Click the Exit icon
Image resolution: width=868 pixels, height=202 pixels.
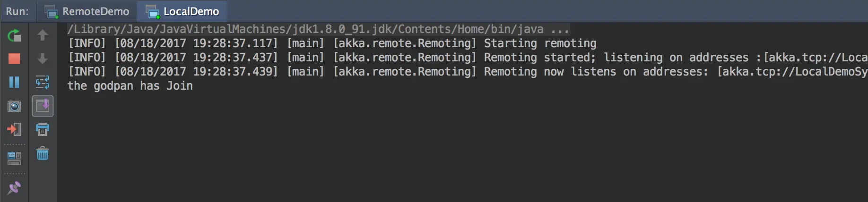[14, 129]
